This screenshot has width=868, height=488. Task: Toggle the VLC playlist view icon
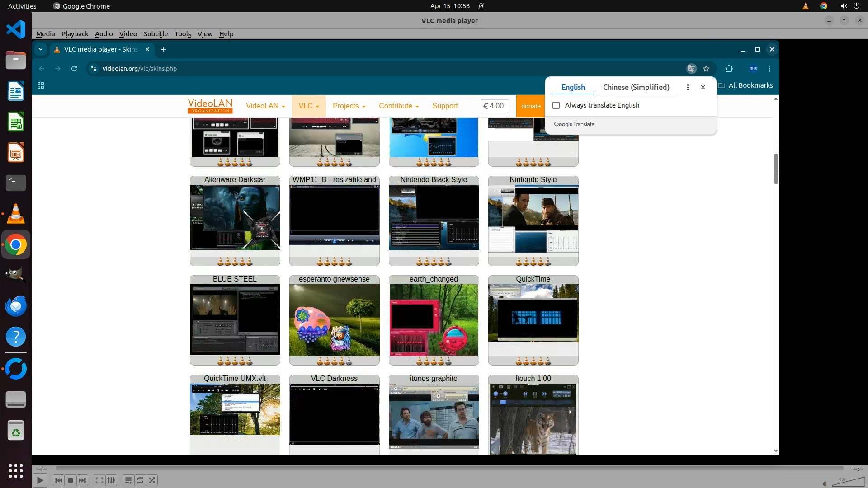click(128, 480)
